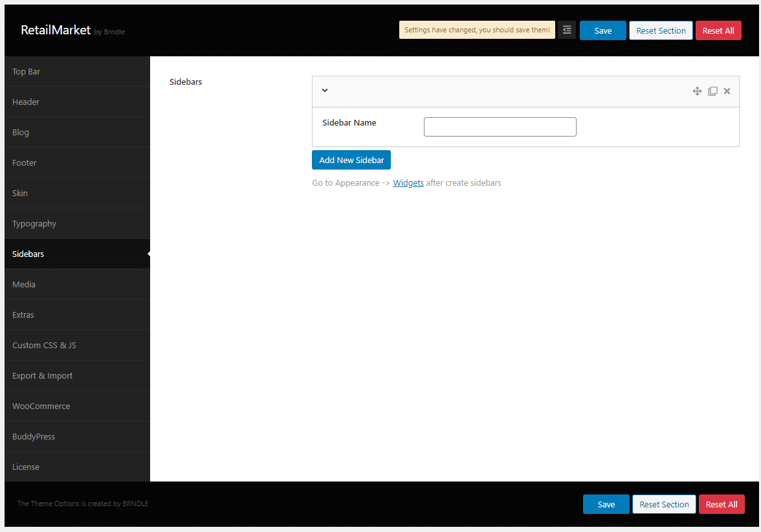Open the Widgets link

(x=408, y=183)
